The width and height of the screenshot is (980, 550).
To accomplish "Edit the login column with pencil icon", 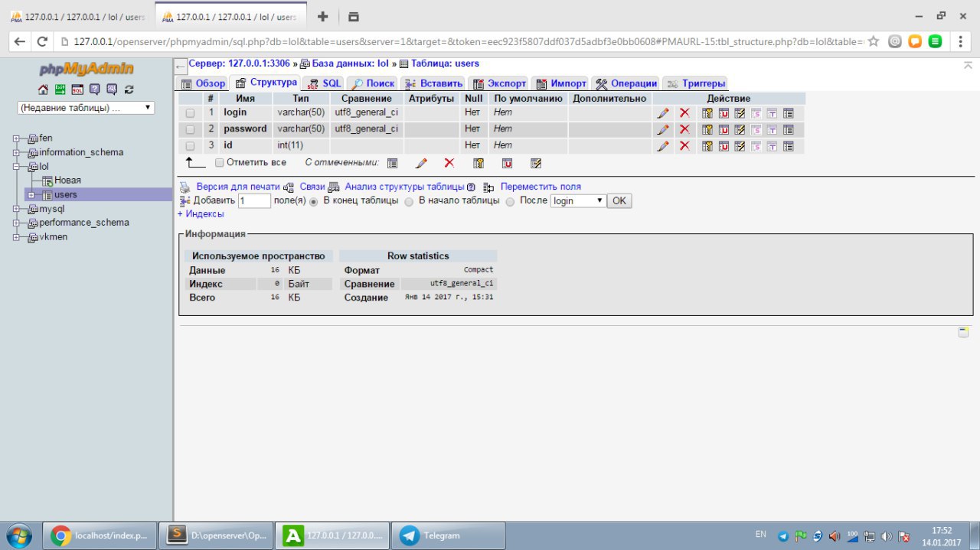I will coord(663,112).
